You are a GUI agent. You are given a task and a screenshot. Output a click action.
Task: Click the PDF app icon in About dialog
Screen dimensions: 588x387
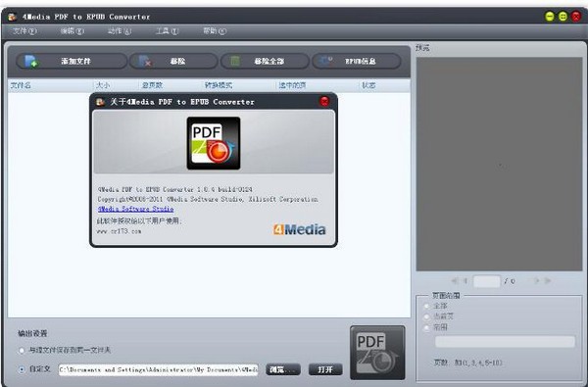pos(214,143)
